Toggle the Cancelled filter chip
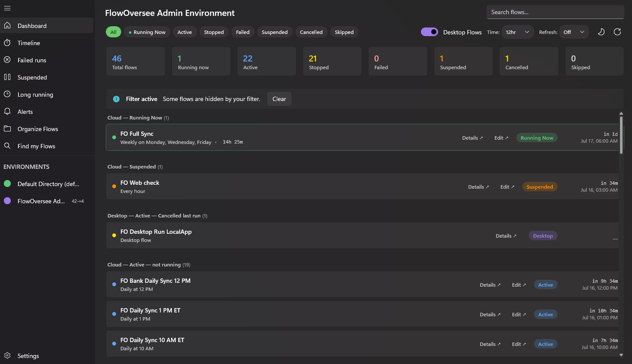Viewport: 632px width, 364px height. pyautogui.click(x=311, y=32)
